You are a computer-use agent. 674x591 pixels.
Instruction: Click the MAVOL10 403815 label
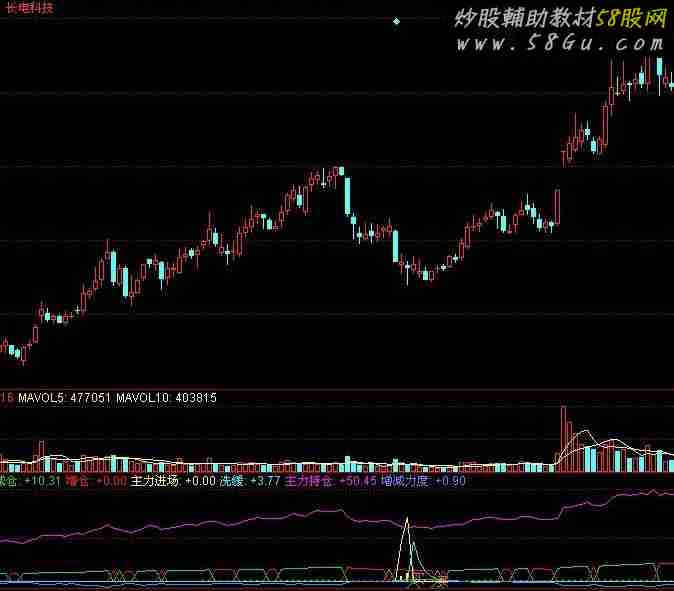coord(166,398)
